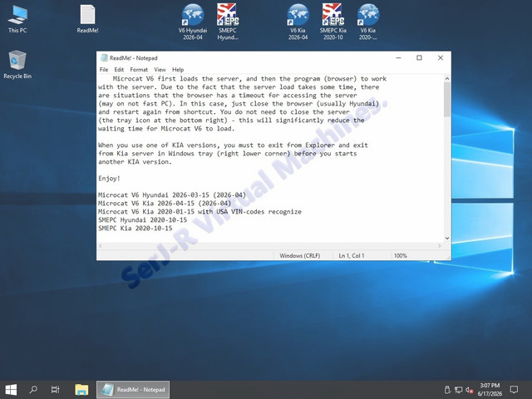Click the line "Microcat V6 Kia 2026-04-15 (2026-04)"
The height and width of the screenshot is (399, 532).
tap(165, 203)
